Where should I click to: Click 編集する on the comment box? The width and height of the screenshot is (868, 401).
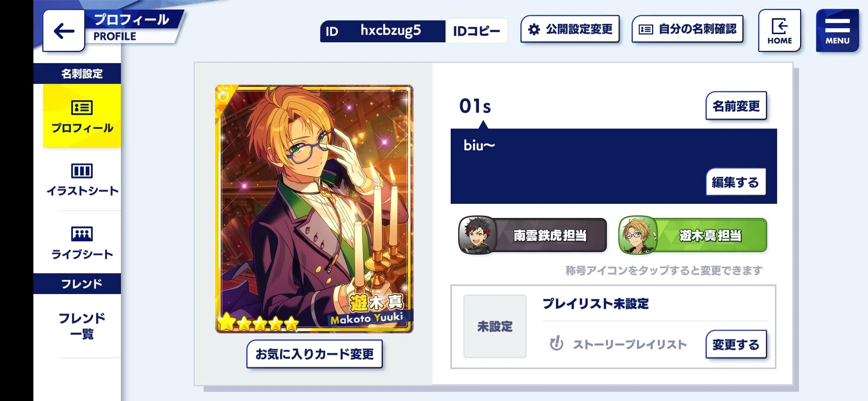point(736,182)
